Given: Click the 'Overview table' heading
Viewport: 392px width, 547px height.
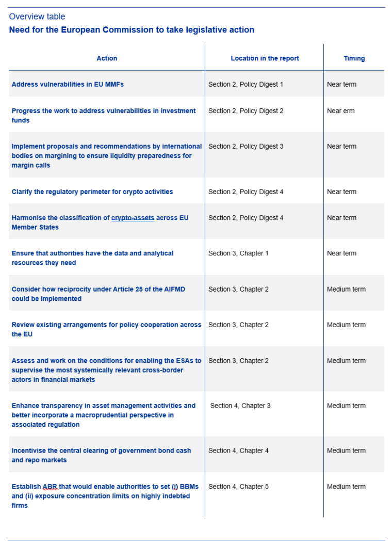Looking at the screenshot, I should pos(37,17).
